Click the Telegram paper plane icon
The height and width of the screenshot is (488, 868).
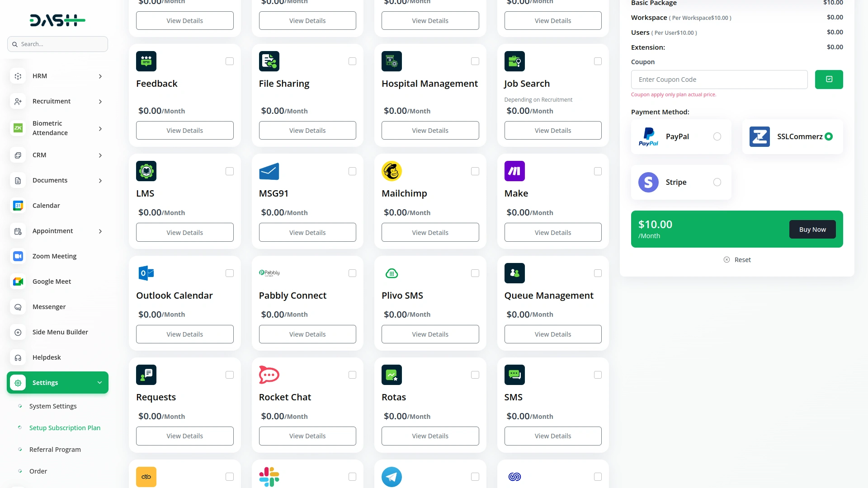tap(392, 477)
